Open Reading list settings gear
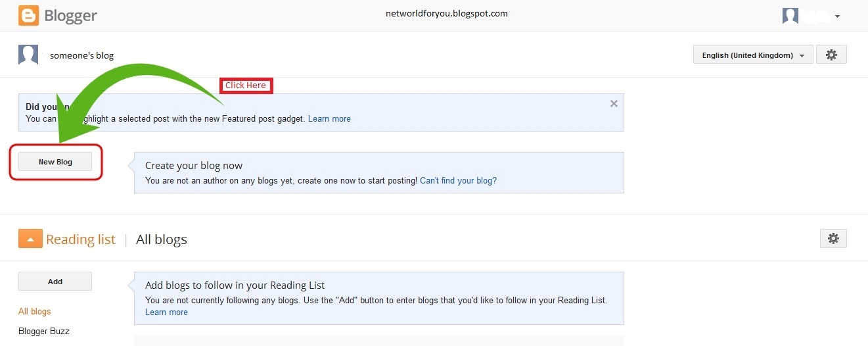This screenshot has height=346, width=868. 833,238
